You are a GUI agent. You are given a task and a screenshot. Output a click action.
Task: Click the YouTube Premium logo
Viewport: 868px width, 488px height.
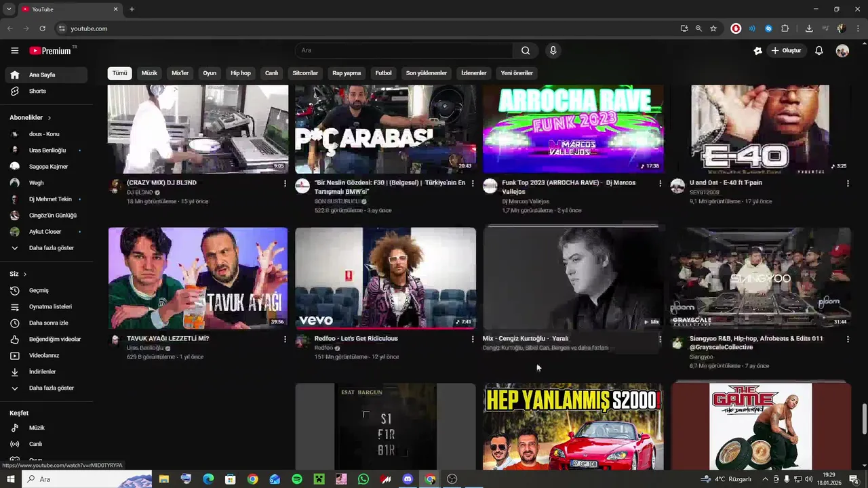tap(52, 50)
